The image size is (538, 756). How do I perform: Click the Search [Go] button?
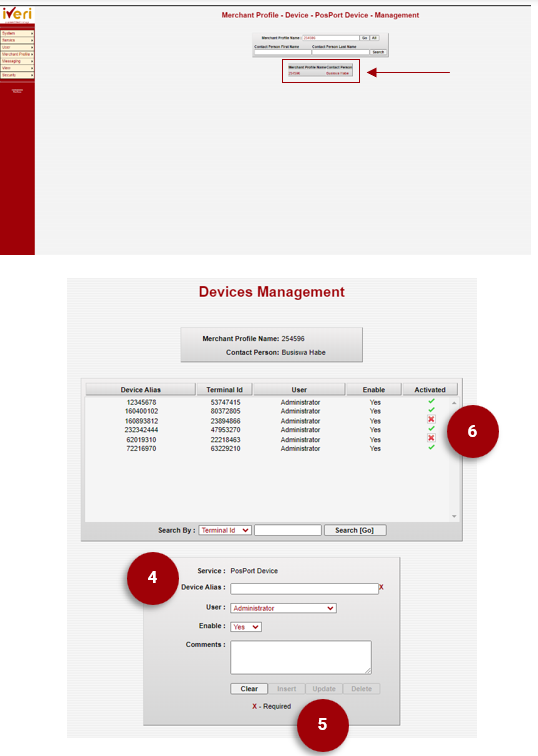[355, 530]
